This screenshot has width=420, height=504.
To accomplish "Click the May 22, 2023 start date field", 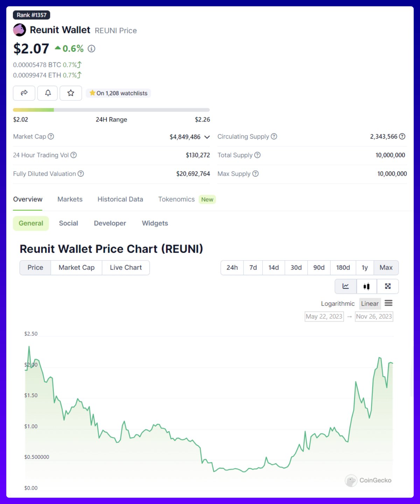I will [324, 316].
